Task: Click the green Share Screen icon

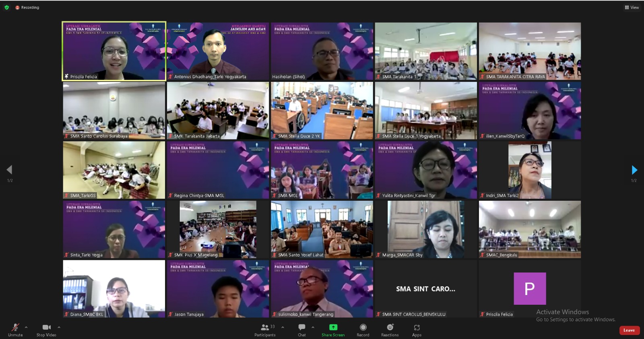Action: [x=333, y=327]
